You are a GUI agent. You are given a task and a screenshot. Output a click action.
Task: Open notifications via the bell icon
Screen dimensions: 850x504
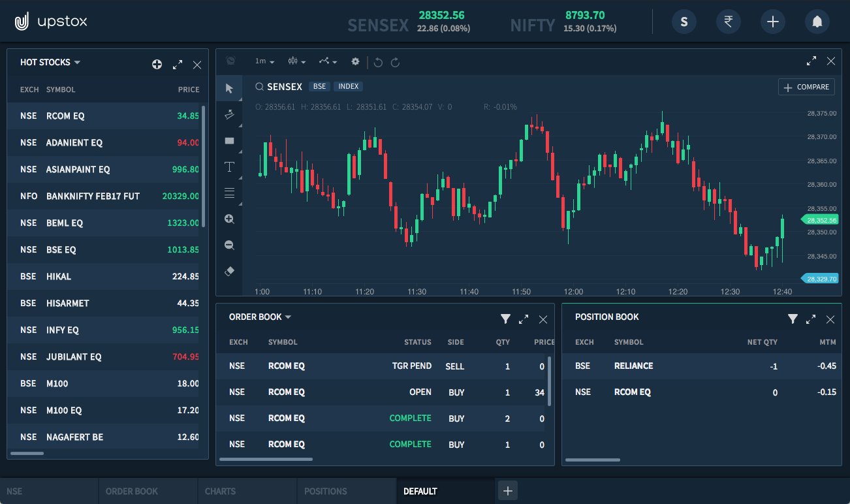(x=817, y=22)
